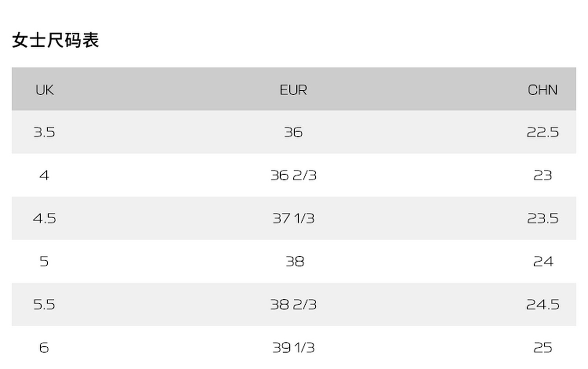Select UK size 5.5 cell

coord(44,305)
